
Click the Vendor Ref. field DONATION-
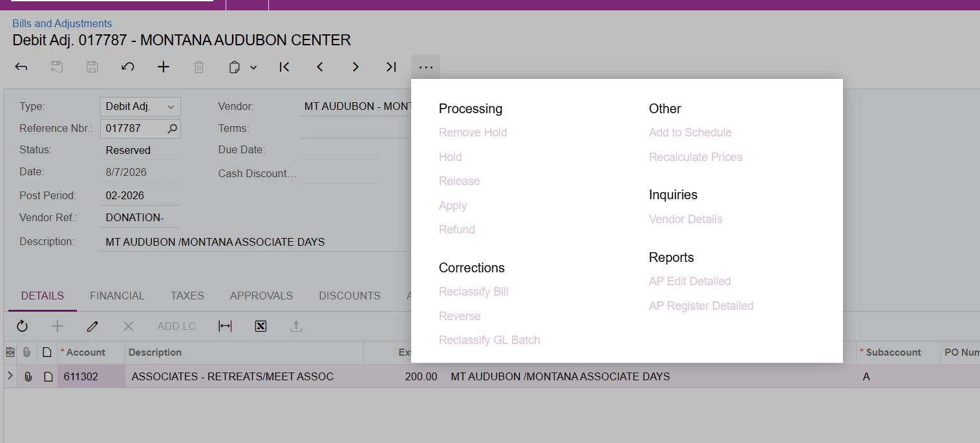[x=140, y=218]
